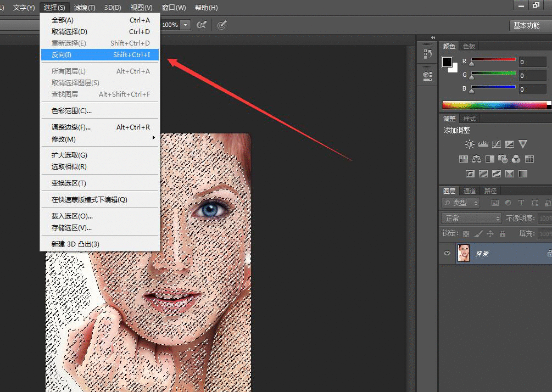This screenshot has height=392, width=552.
Task: Toggle lock transparent pixels
Action: (466, 234)
